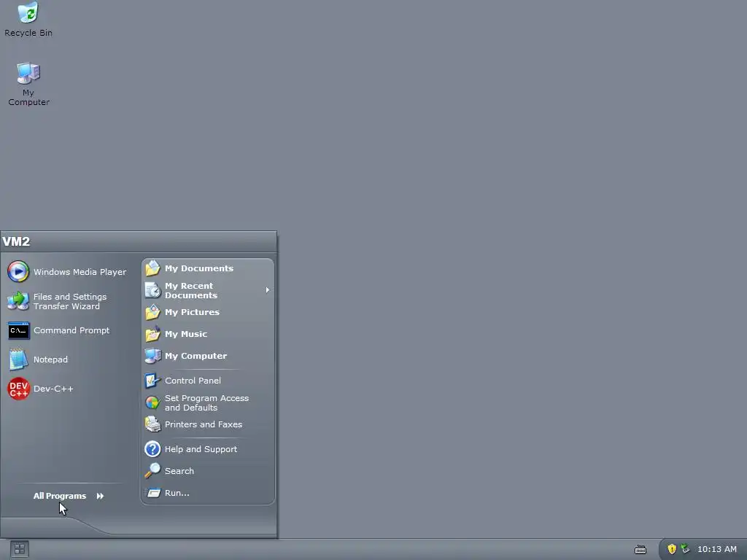
Task: Select the Command Prompt text entry
Action: (71, 330)
